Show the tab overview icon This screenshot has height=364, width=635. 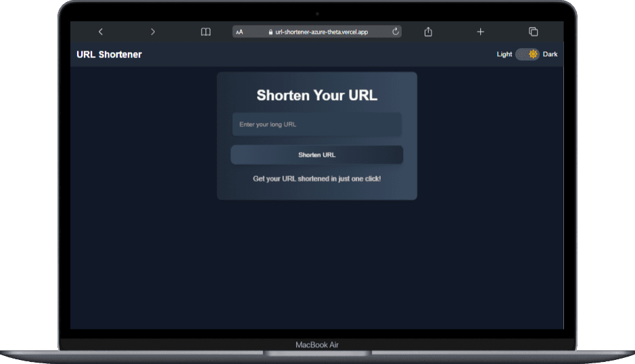pos(533,32)
